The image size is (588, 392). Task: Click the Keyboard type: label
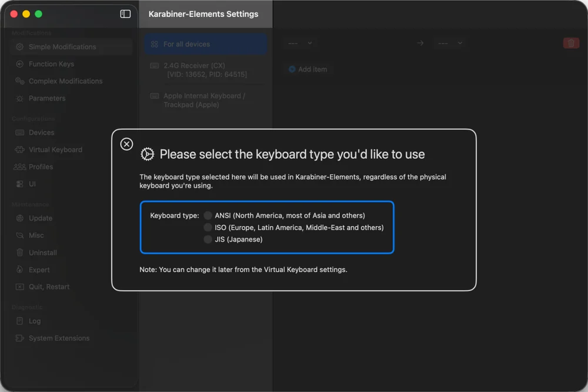click(175, 215)
